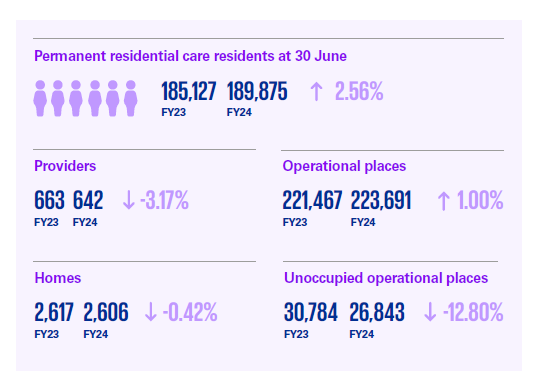Click the last purple person icon
The image size is (538, 389).
[x=131, y=98]
